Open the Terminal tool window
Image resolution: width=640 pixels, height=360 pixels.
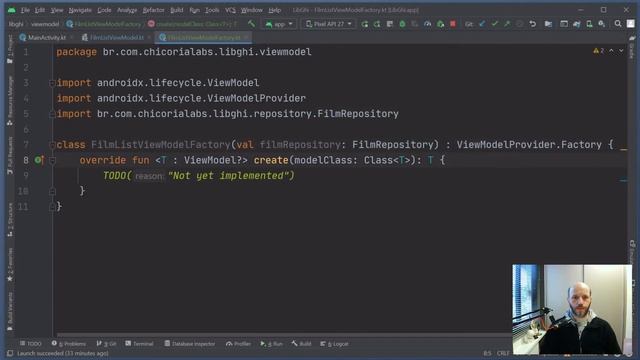point(139,344)
